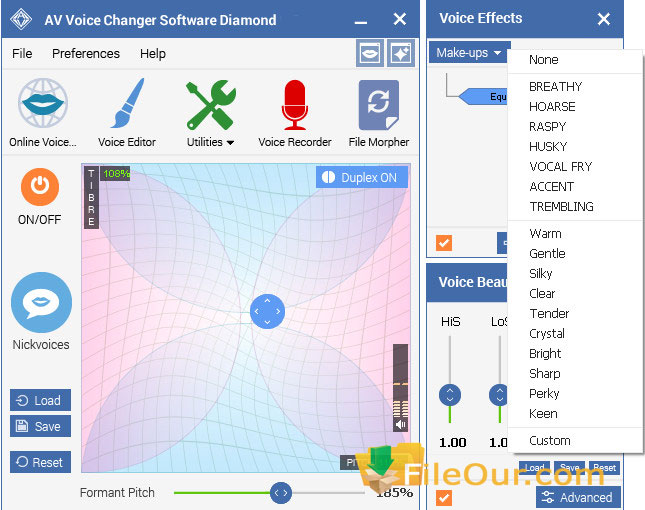Click the HiS value 1.00
The width and height of the screenshot is (645, 510).
452,443
